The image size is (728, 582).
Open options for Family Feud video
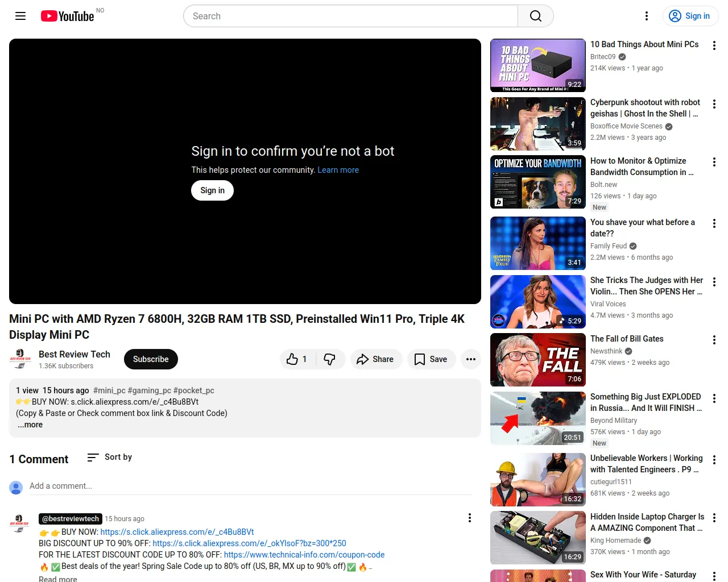(714, 224)
